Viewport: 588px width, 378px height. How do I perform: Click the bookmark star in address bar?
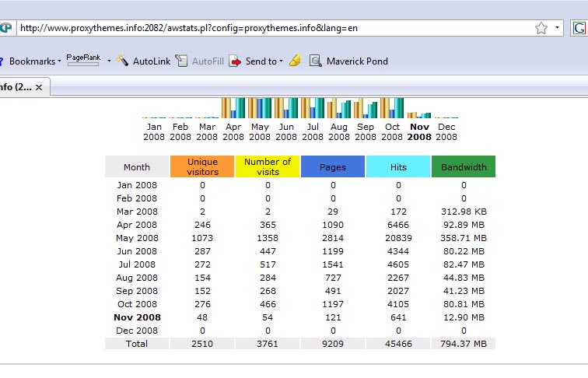541,28
